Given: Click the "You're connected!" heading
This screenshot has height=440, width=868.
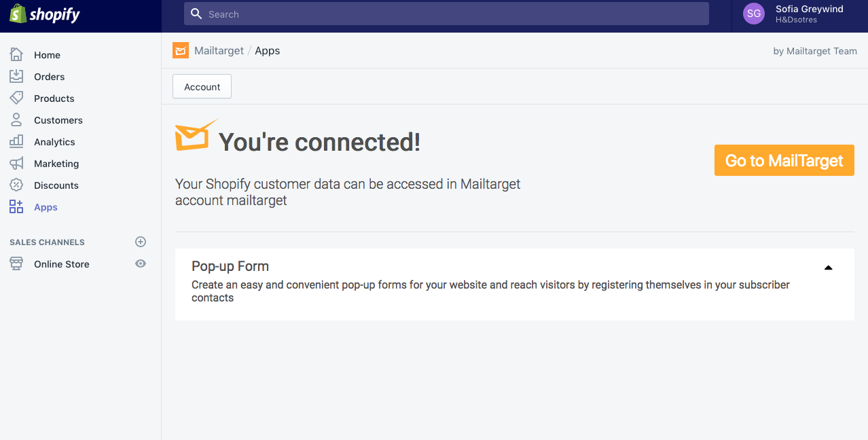Looking at the screenshot, I should click(319, 142).
